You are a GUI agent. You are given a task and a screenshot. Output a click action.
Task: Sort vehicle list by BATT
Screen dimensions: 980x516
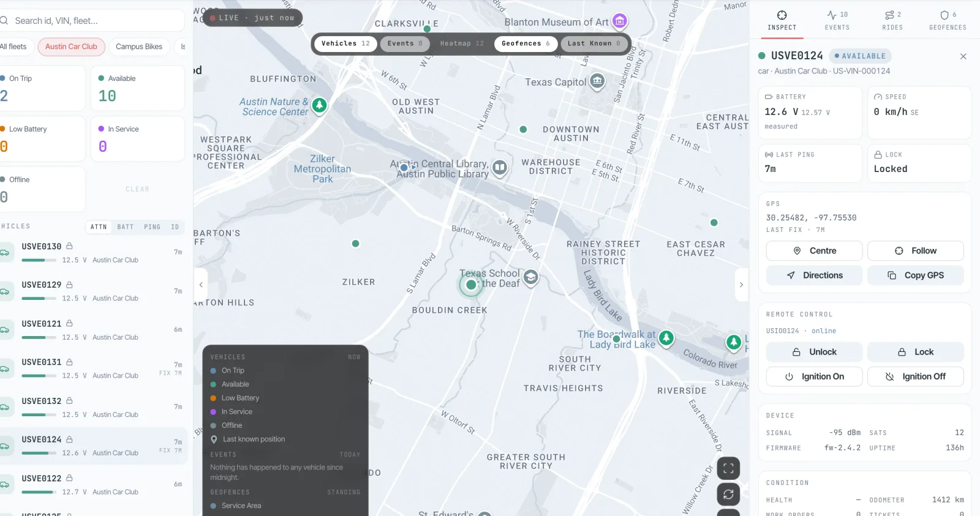[126, 227]
